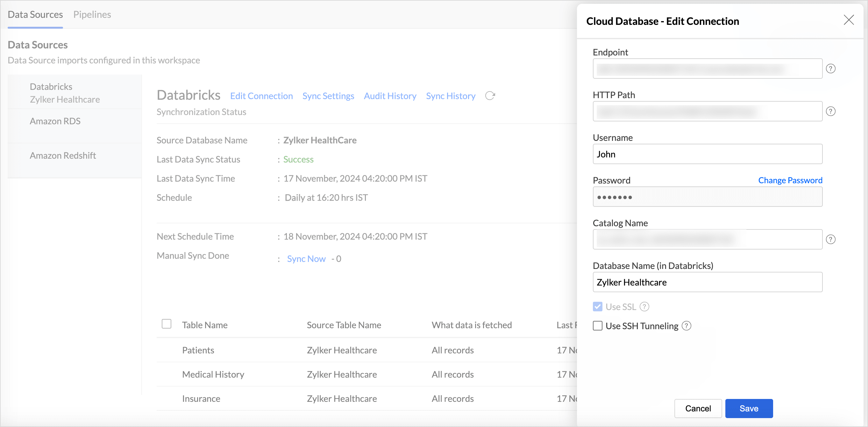
Task: Click the help icon next to Use SSL
Action: click(644, 307)
